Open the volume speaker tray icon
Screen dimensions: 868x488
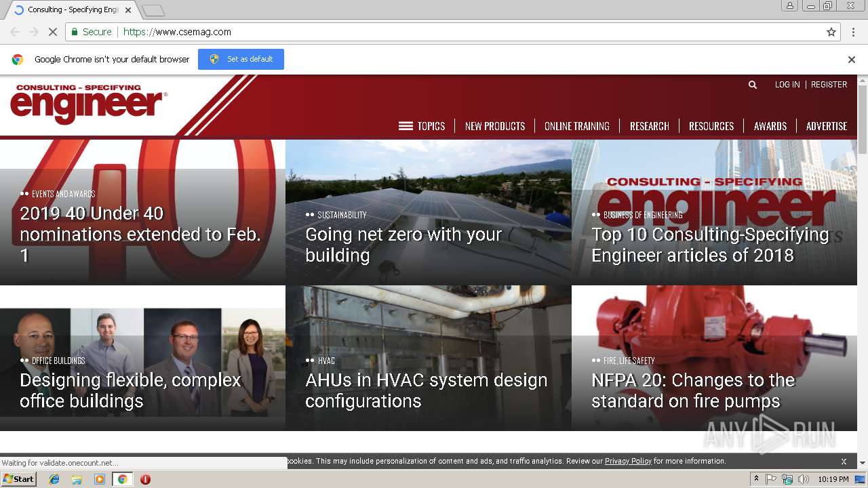804,479
